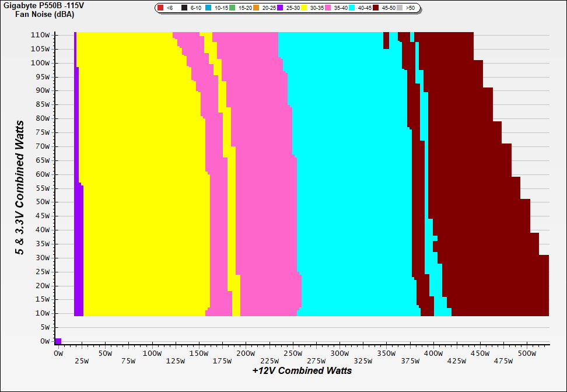Click the 500w label on the horizontal axis
567x392 pixels.
526,353
